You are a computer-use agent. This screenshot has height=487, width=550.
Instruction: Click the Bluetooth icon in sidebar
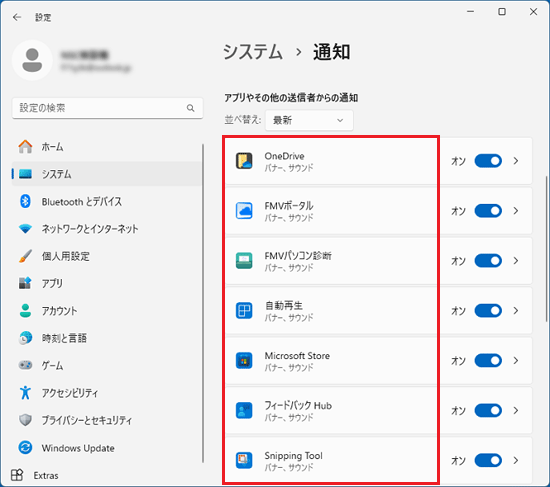point(25,201)
